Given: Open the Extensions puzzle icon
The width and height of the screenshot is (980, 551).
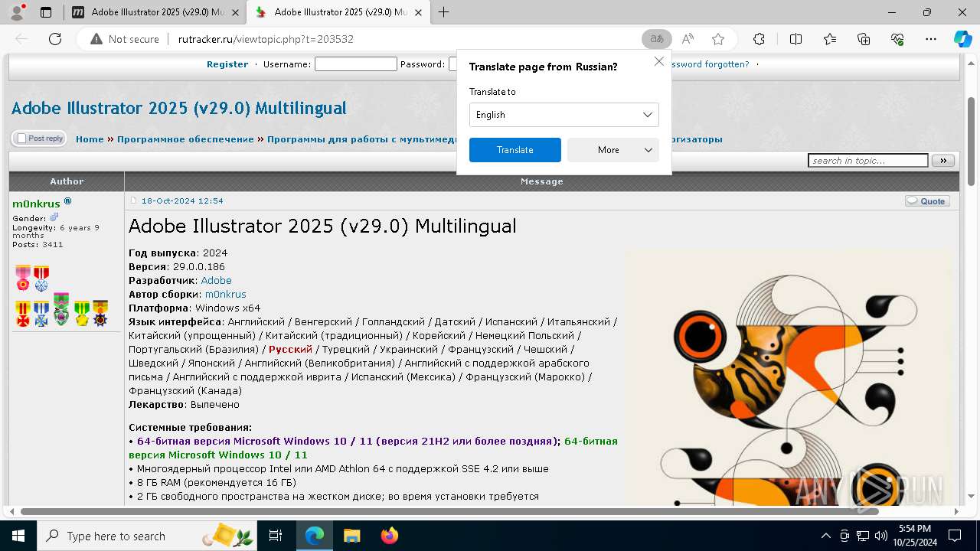Looking at the screenshot, I should [x=759, y=39].
